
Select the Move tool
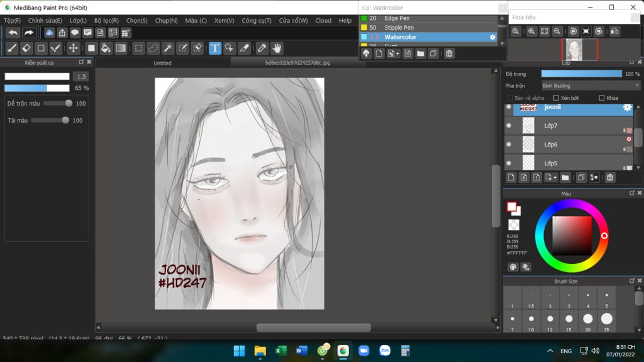(x=73, y=48)
